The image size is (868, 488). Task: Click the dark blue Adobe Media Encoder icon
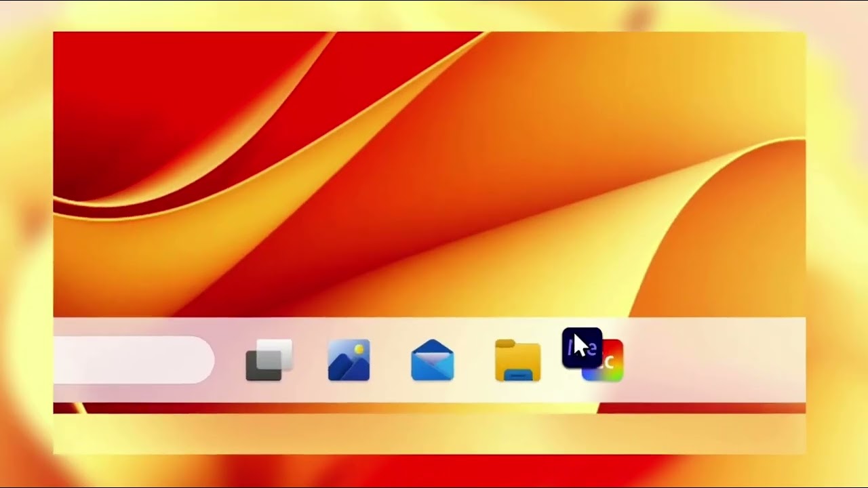(x=582, y=348)
